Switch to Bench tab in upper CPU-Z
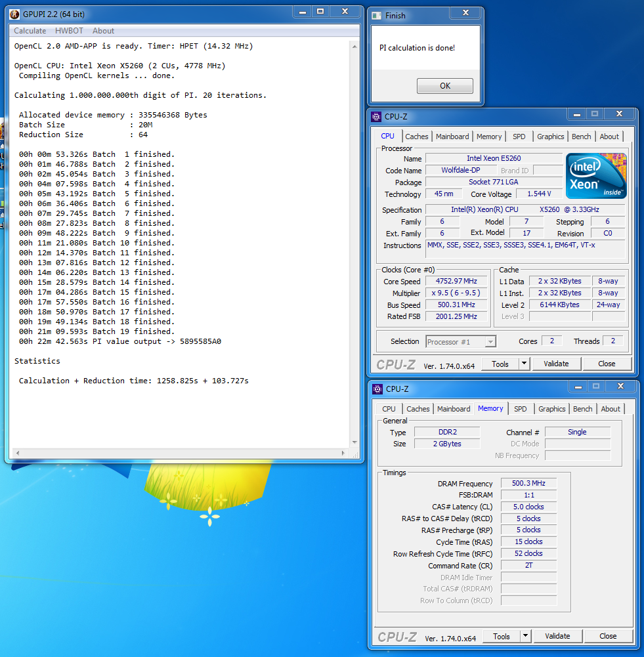 pyautogui.click(x=581, y=137)
